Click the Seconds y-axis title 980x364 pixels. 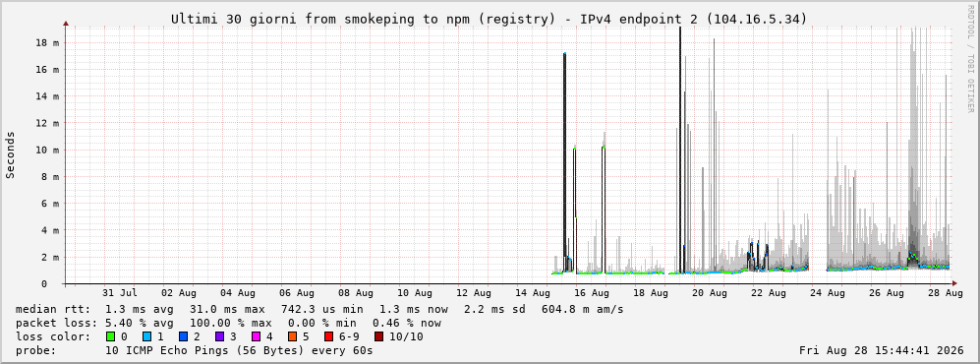tap(11, 154)
